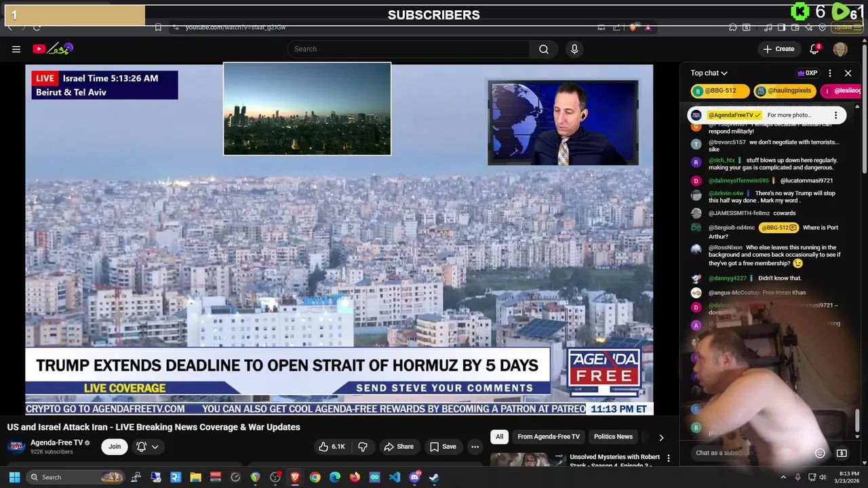Click @RossNixon username in chat
Screen dimensions: 868x488
point(725,247)
